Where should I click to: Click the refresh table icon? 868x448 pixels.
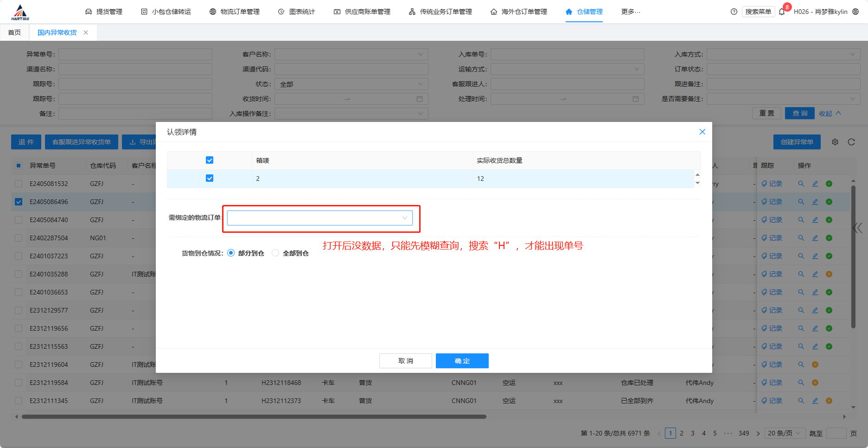pos(851,142)
